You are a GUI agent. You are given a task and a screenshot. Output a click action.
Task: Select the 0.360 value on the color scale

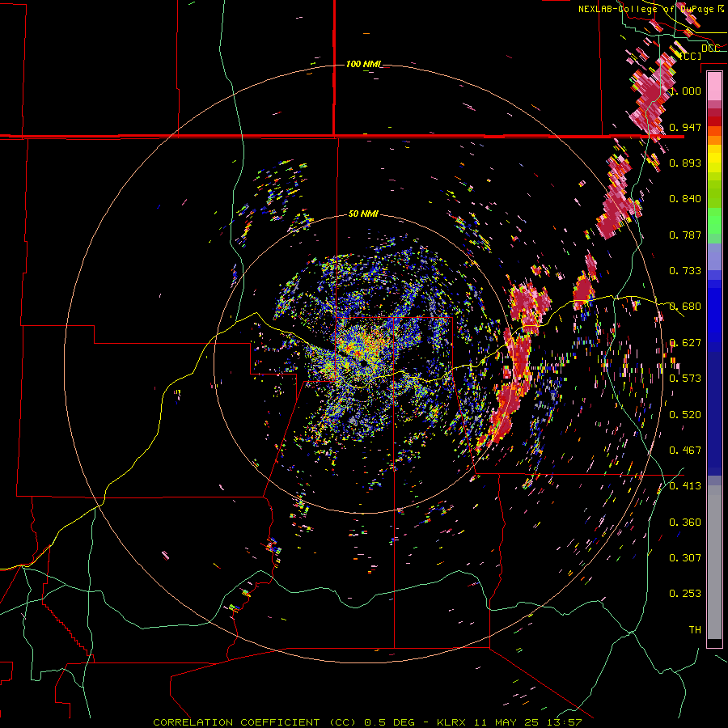pos(685,523)
